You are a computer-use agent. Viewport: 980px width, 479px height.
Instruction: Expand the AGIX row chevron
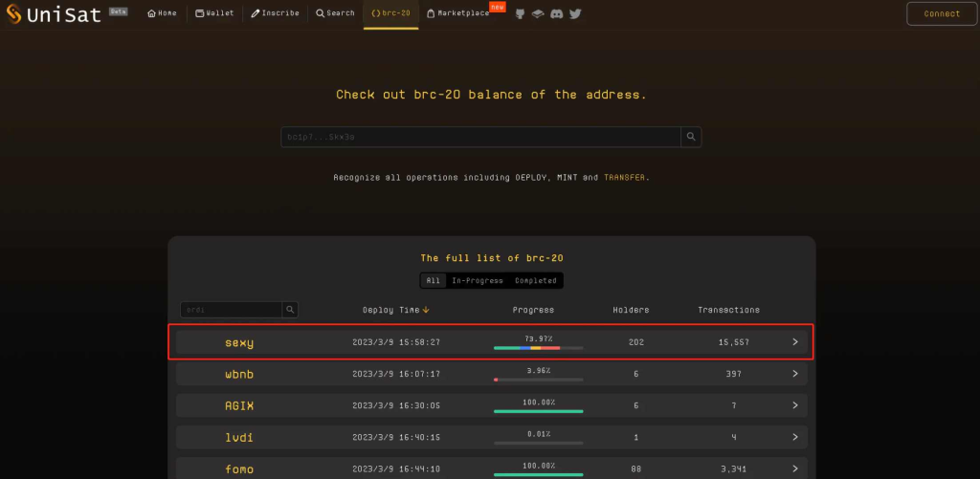[795, 405]
